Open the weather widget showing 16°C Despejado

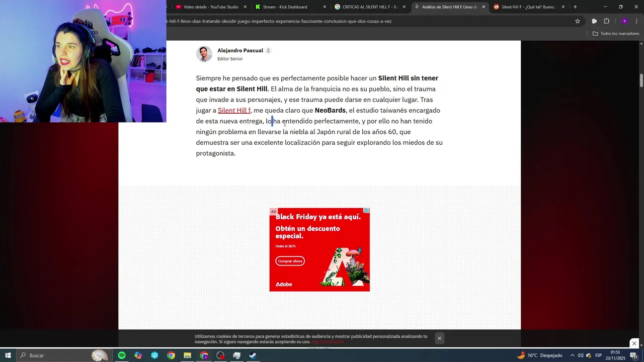click(539, 355)
